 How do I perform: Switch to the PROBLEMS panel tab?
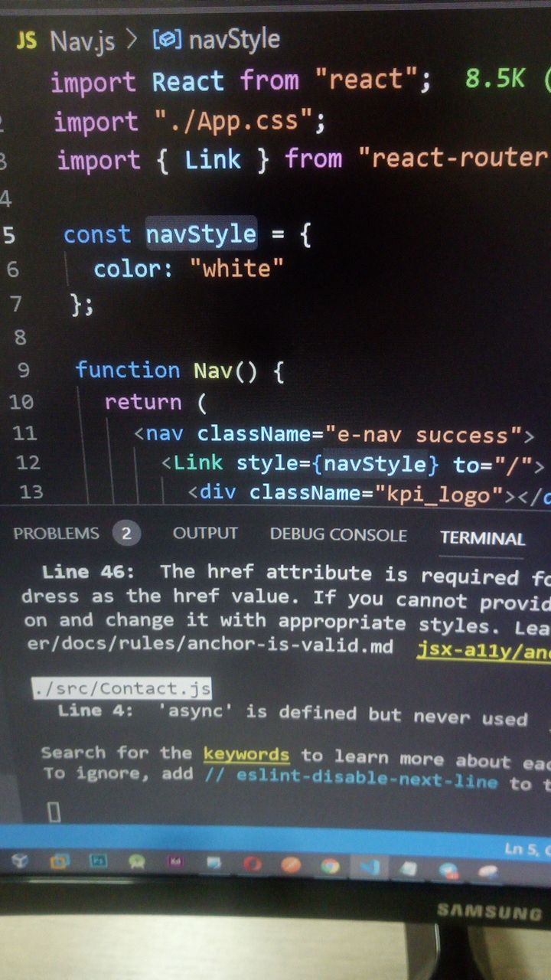tap(56, 534)
